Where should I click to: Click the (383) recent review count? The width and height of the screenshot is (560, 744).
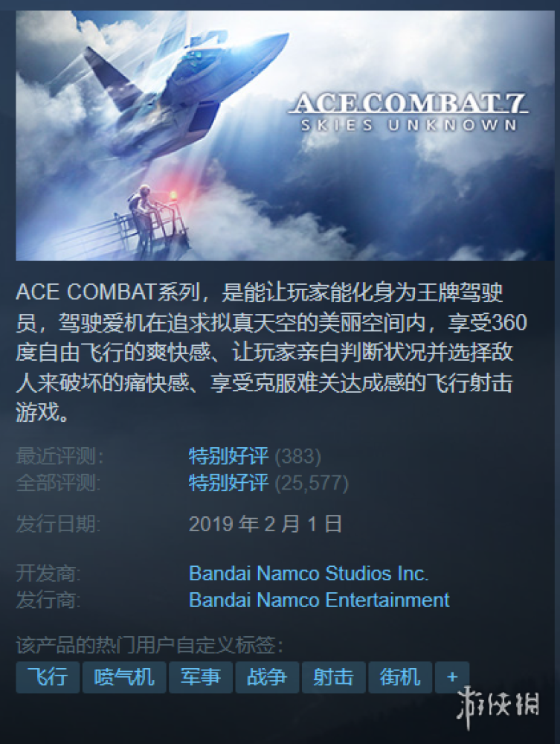(x=297, y=457)
